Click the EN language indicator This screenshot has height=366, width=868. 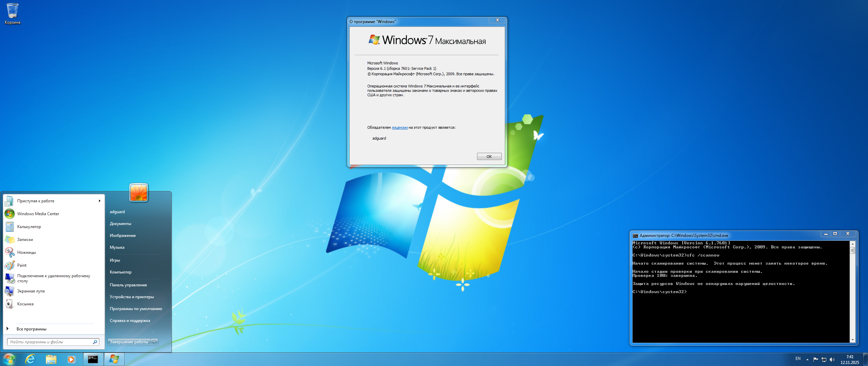(798, 359)
